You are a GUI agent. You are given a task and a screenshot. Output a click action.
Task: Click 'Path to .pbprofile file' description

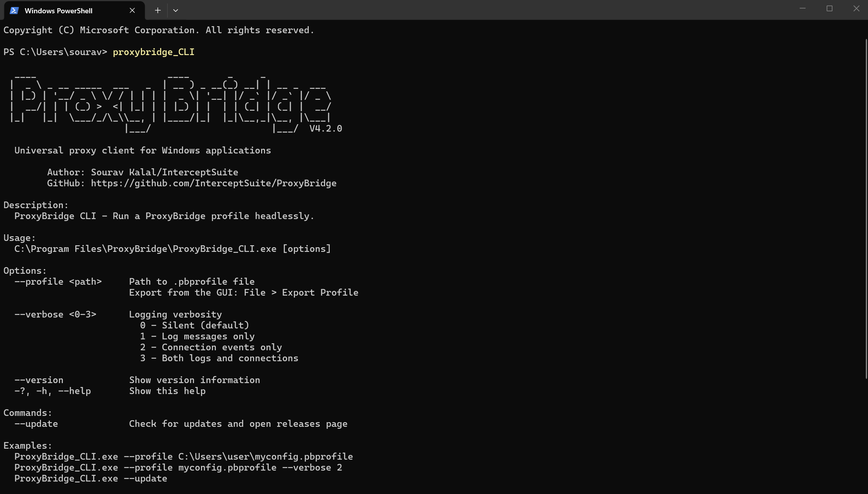[192, 282]
